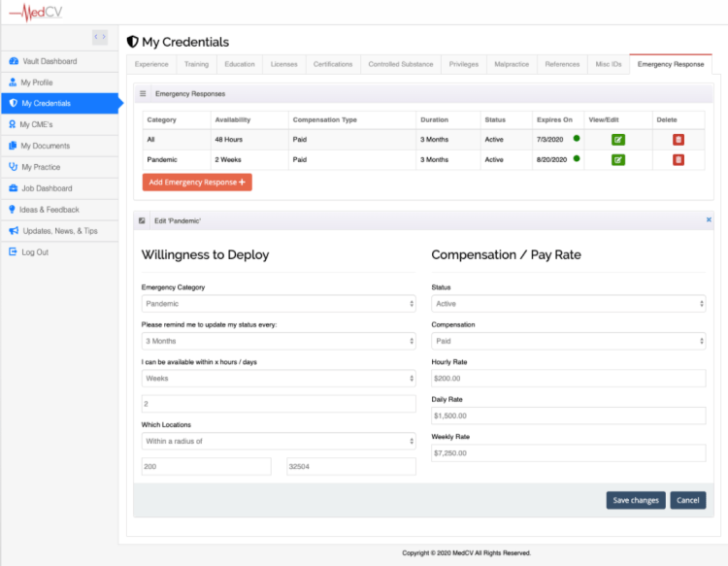Viewport: 728px width, 566px height.
Task: Click the Vault Dashboard gauge icon
Action: 14,61
